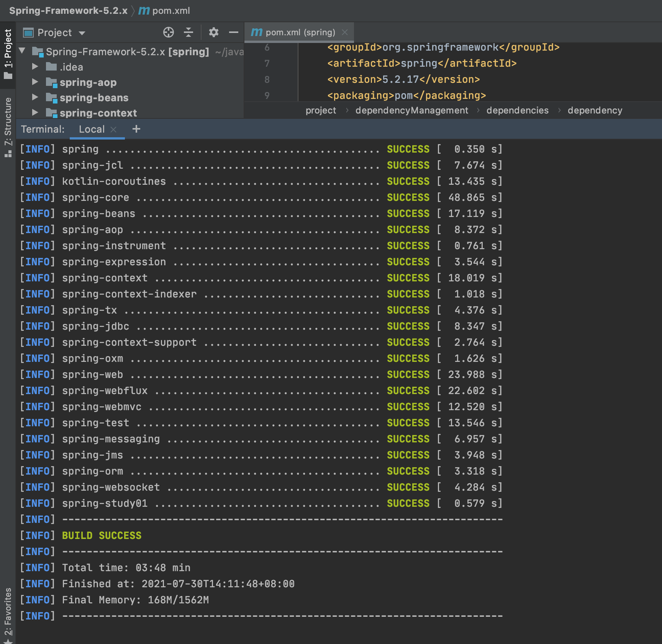Viewport: 662px width, 644px height.
Task: Click the spring-websocket terminal row
Action: [x=261, y=487]
